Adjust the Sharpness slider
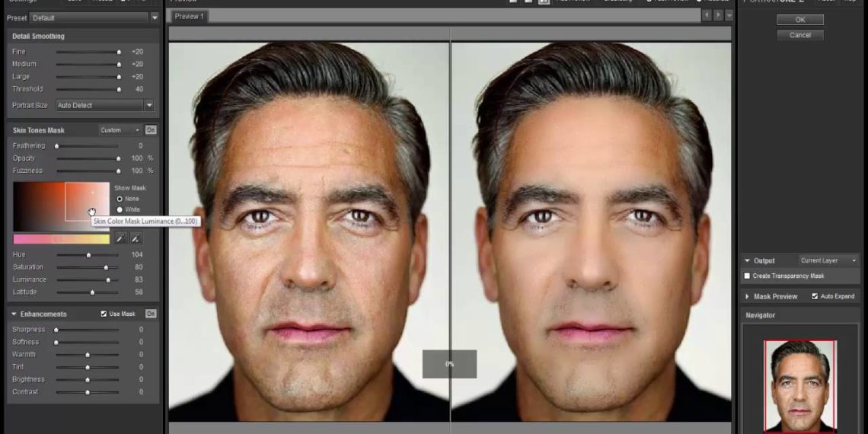The height and width of the screenshot is (434, 868). [x=88, y=330]
